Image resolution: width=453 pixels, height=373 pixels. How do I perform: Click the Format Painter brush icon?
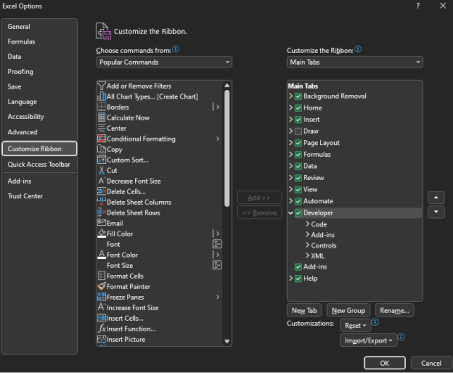101,286
